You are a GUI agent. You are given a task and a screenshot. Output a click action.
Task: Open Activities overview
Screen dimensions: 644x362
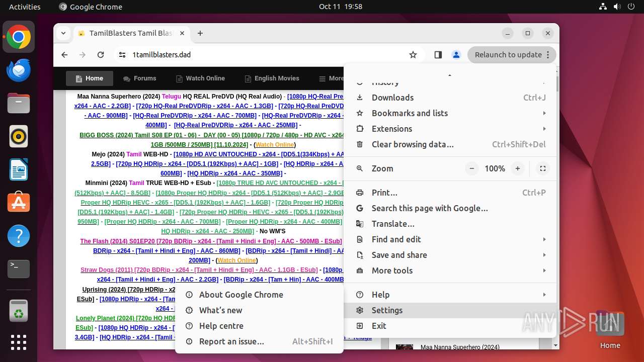coord(25,7)
